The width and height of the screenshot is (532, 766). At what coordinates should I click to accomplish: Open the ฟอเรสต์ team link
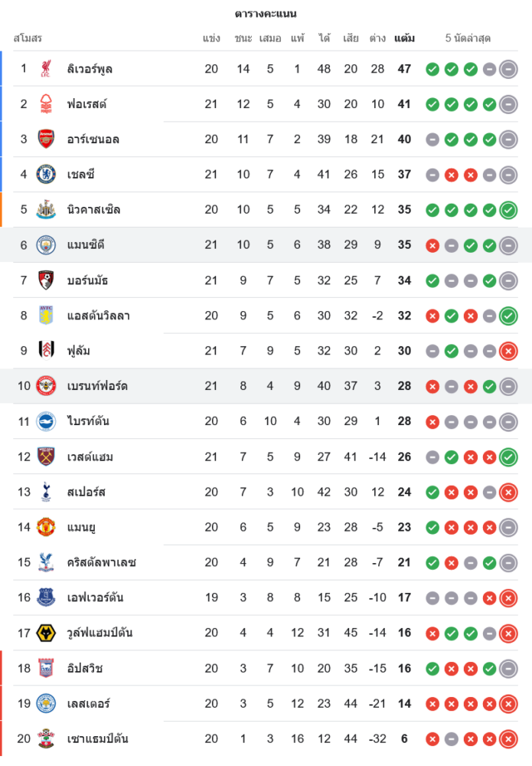pos(86,104)
